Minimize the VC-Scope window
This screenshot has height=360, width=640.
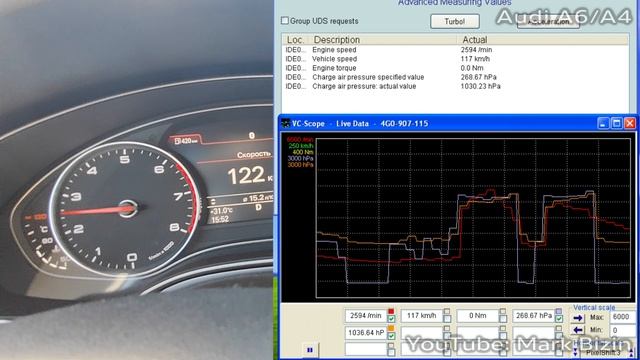603,123
